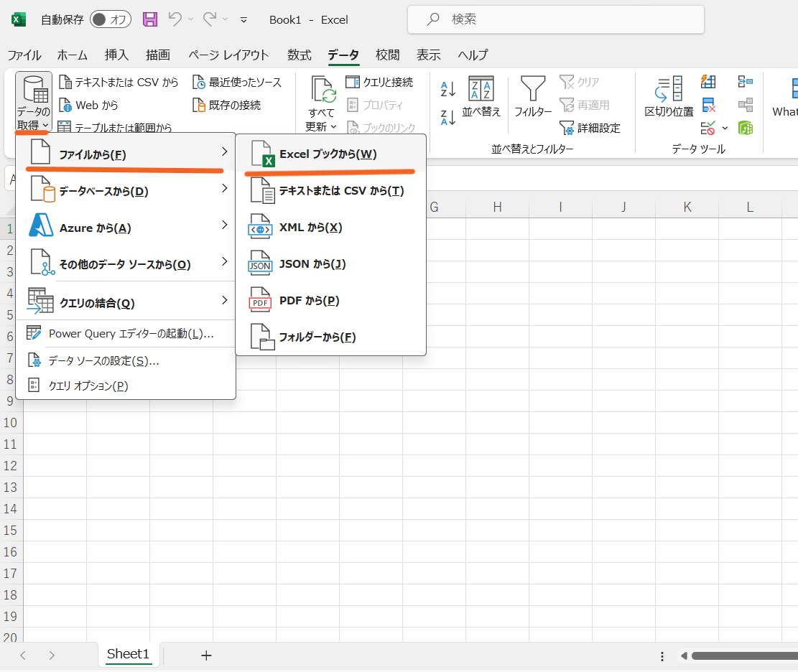The width and height of the screenshot is (798, 672).
Task: Switch to the 数式 tab
Action: pos(300,55)
